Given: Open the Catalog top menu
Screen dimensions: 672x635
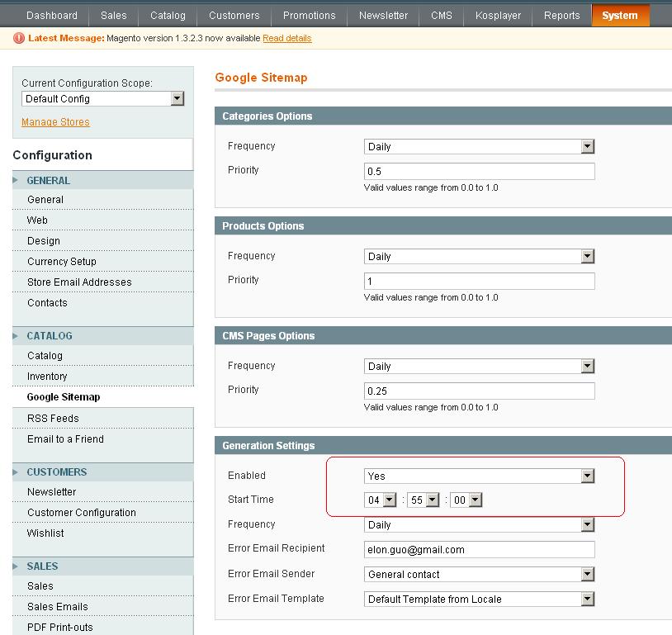Looking at the screenshot, I should (168, 16).
